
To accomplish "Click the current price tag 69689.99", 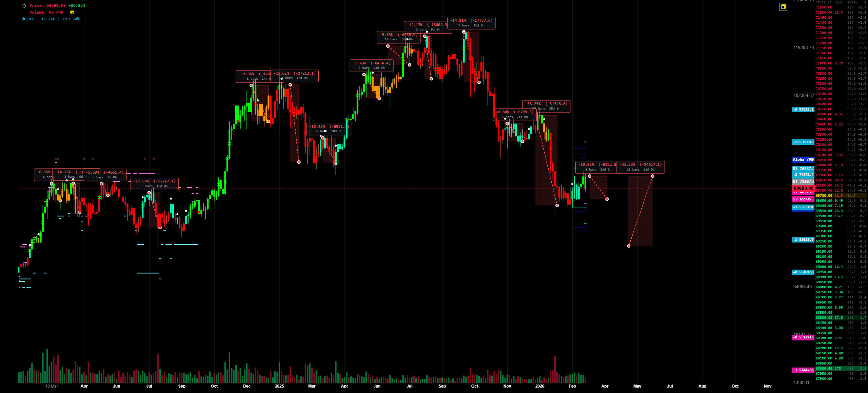I will [803, 188].
